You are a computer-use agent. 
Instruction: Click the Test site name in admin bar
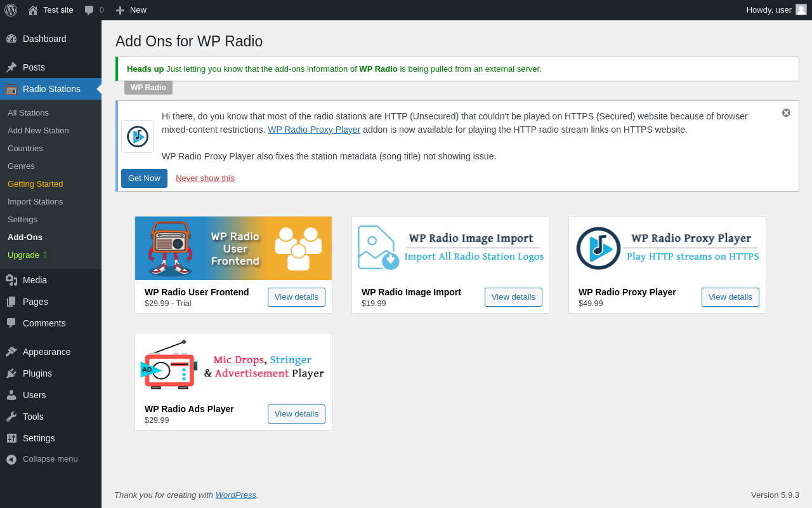pos(58,10)
